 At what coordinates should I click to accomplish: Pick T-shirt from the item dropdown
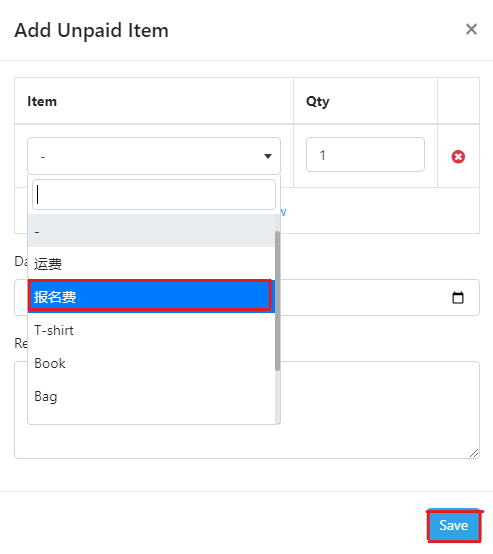point(151,330)
